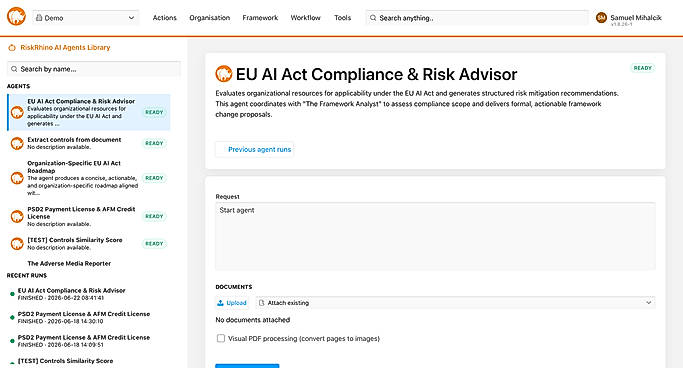Open the Framework menu
683x368 pixels.
[260, 18]
